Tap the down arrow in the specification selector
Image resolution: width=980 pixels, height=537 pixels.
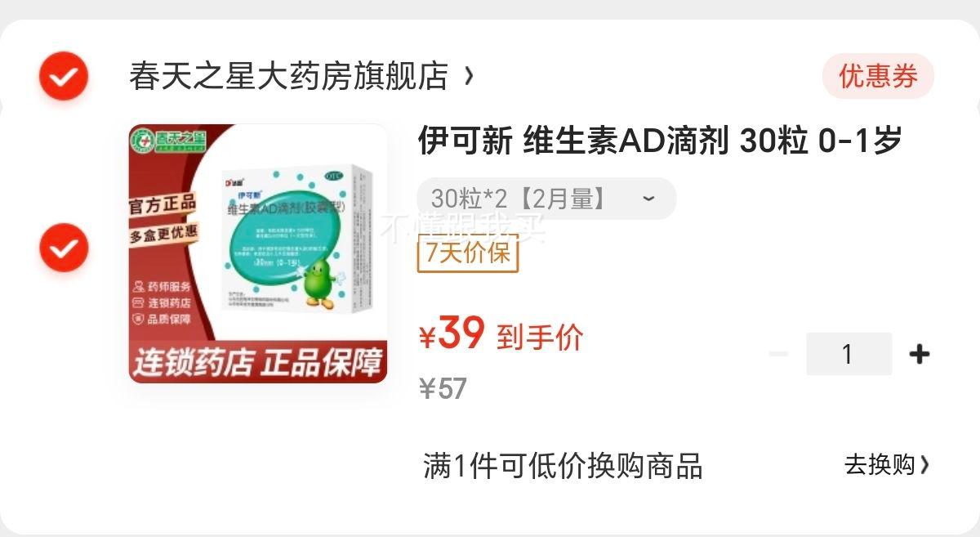(x=648, y=199)
